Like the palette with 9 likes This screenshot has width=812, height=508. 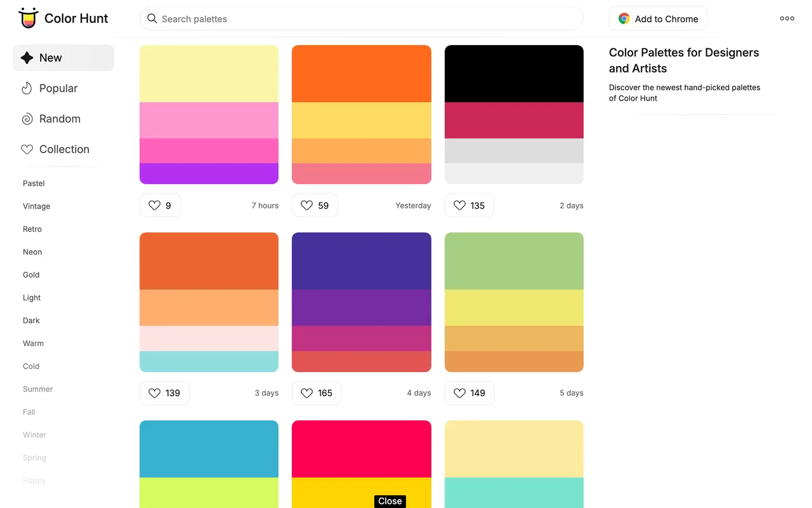(x=160, y=205)
